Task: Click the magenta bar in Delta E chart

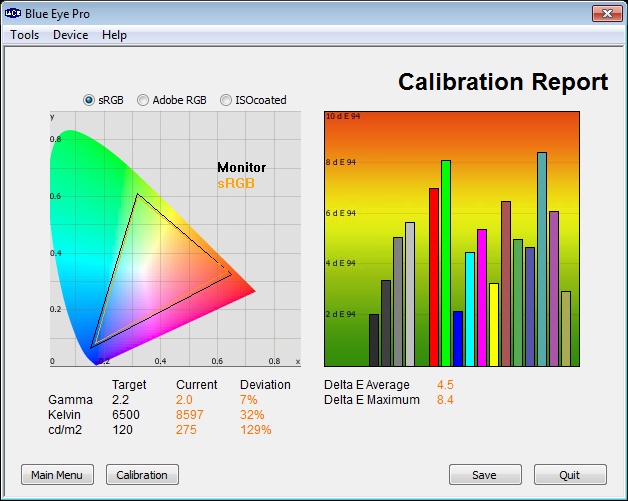Action: [482, 298]
